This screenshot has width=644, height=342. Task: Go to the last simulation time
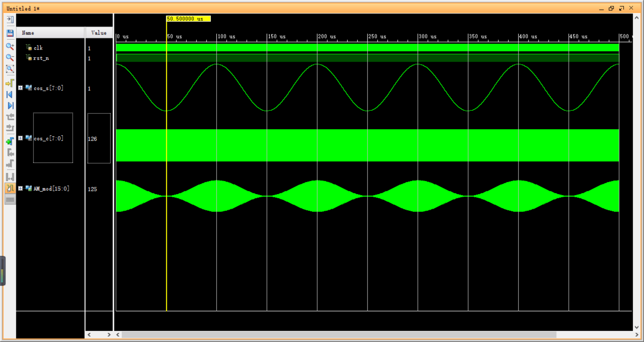(10, 106)
